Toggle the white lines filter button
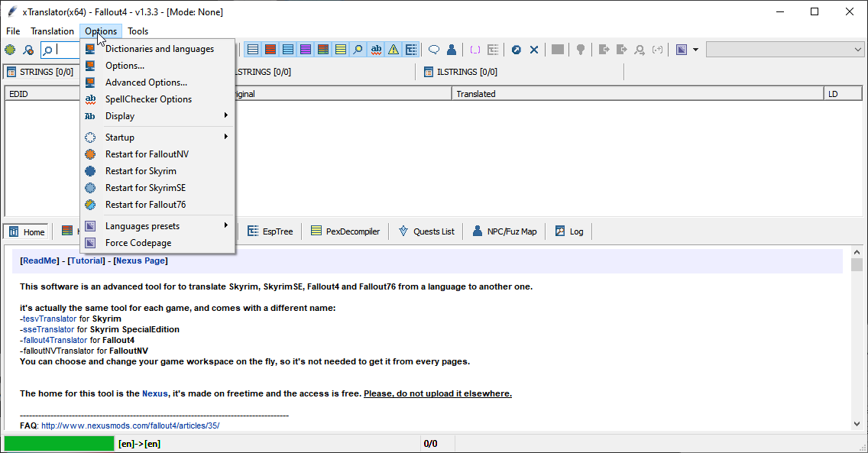Screen dimensions: 868x453 click(x=252, y=50)
